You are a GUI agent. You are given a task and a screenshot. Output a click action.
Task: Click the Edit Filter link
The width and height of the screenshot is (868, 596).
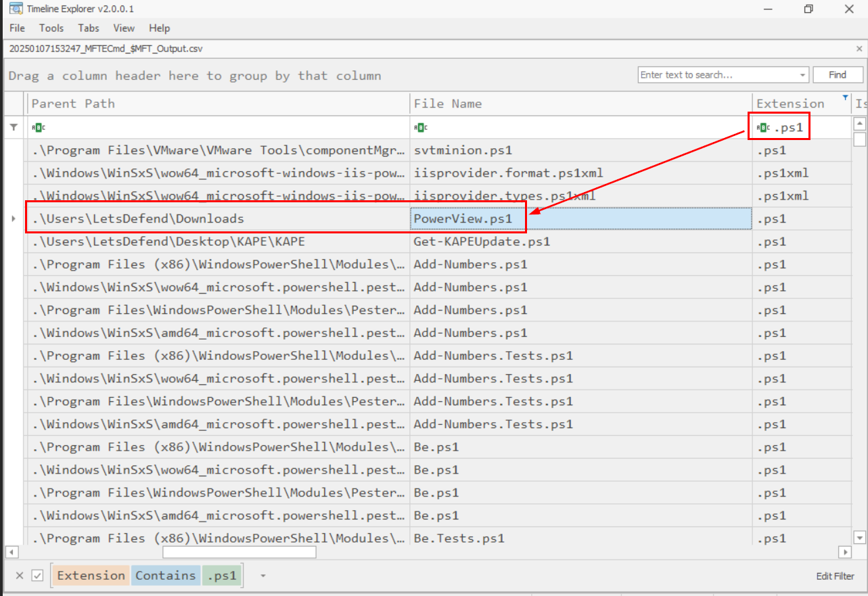click(x=835, y=576)
